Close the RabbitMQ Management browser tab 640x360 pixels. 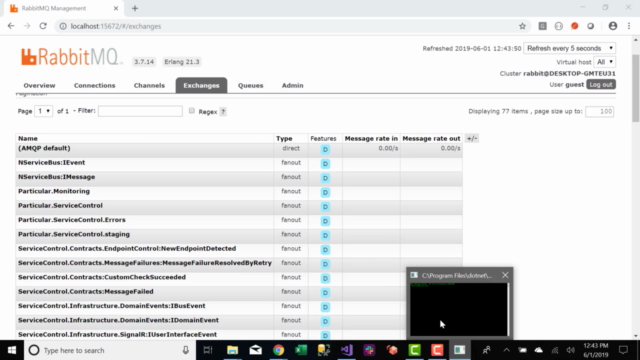tap(116, 8)
